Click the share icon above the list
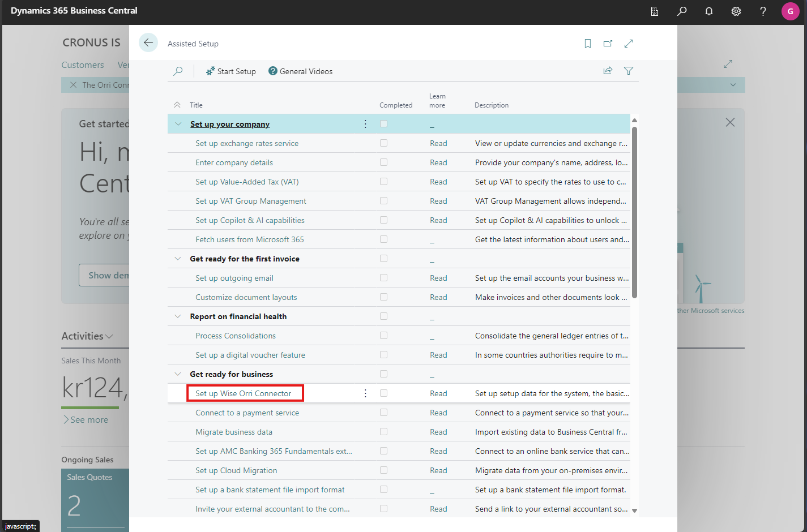 (608, 71)
